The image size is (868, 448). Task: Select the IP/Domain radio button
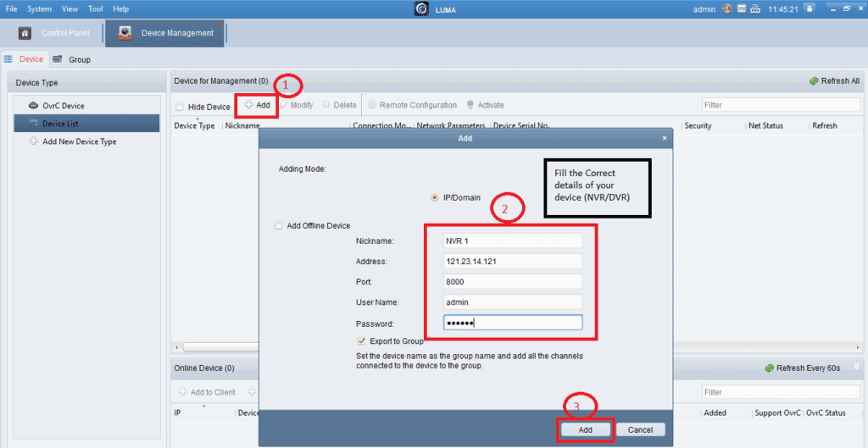(436, 197)
